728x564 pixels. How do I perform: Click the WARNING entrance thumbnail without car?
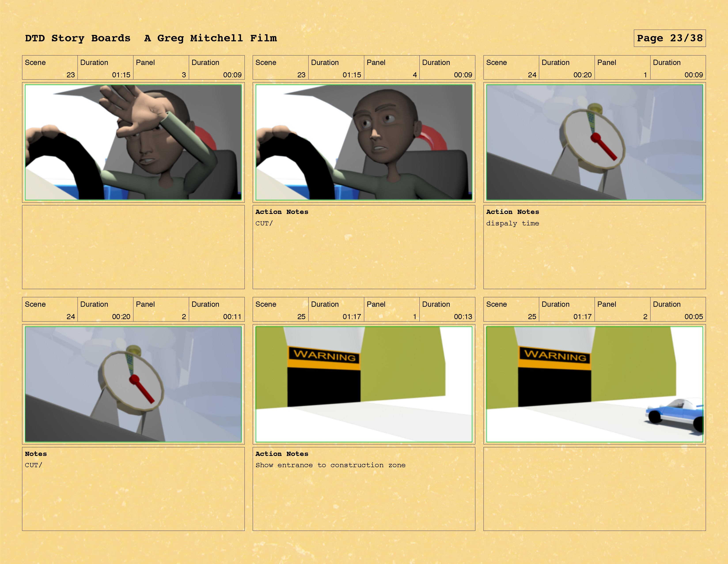[x=364, y=384]
